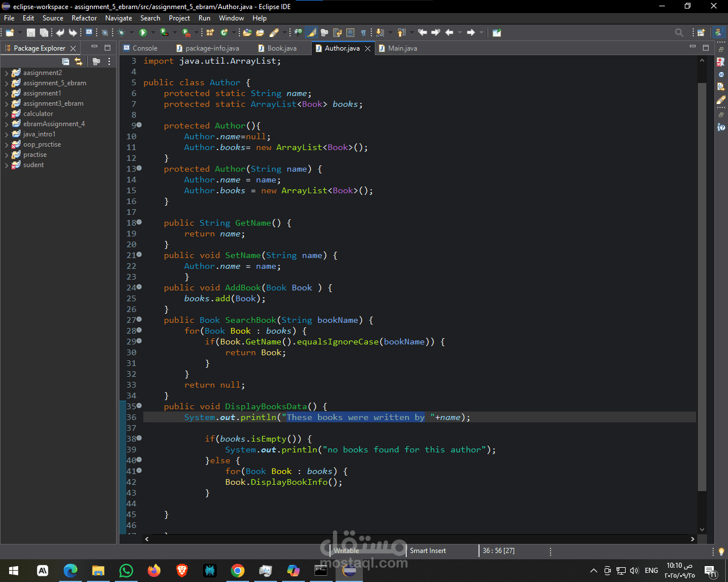
Task: Click the Writable status bar label
Action: tap(346, 551)
